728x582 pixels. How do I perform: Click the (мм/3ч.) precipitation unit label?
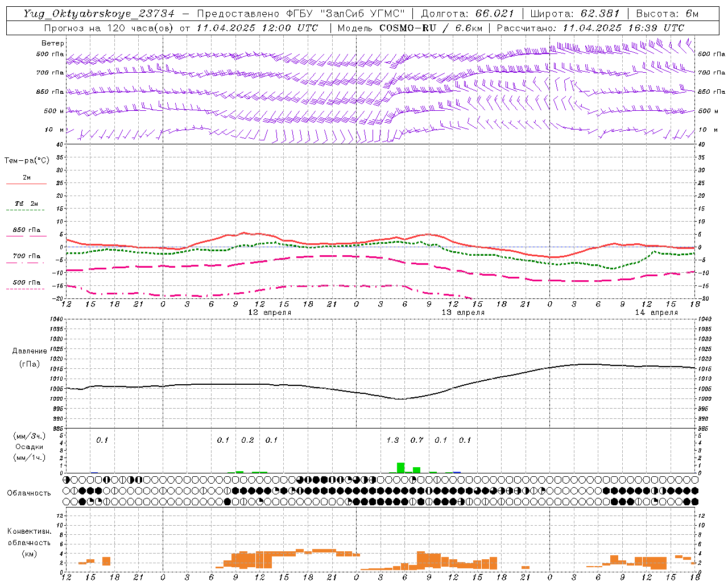(x=30, y=436)
